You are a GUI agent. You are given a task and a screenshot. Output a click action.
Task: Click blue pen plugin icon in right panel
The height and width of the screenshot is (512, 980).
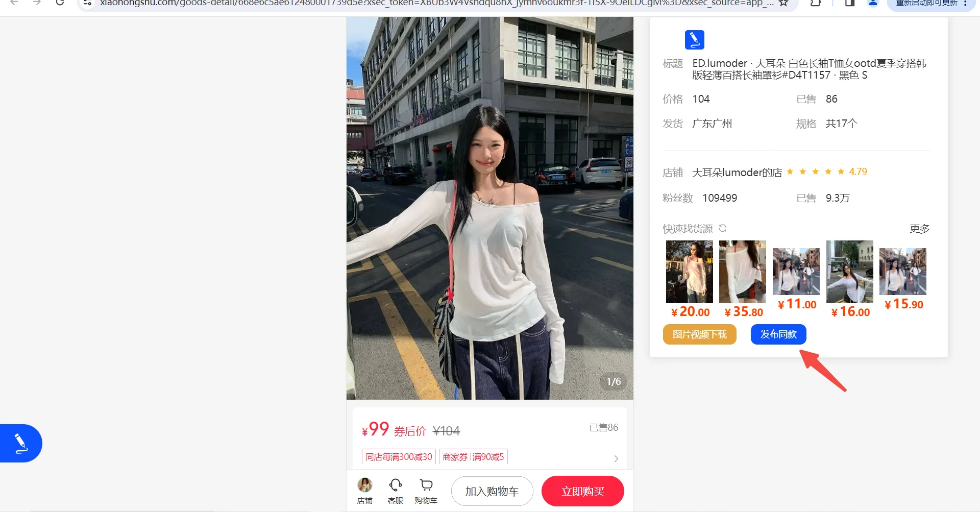pos(694,39)
